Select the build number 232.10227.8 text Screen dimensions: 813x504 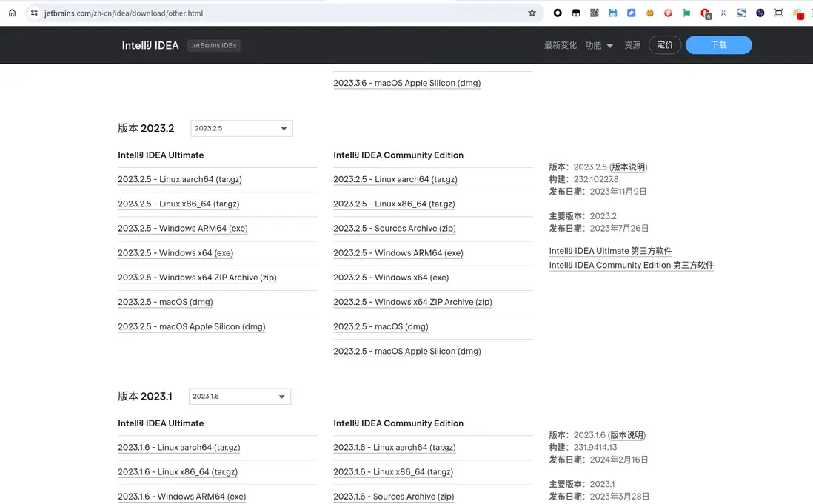pyautogui.click(x=596, y=179)
